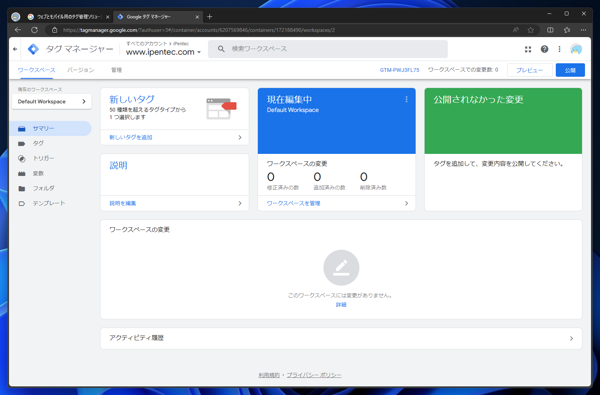Switch to ワークスペース tab

(x=37, y=70)
